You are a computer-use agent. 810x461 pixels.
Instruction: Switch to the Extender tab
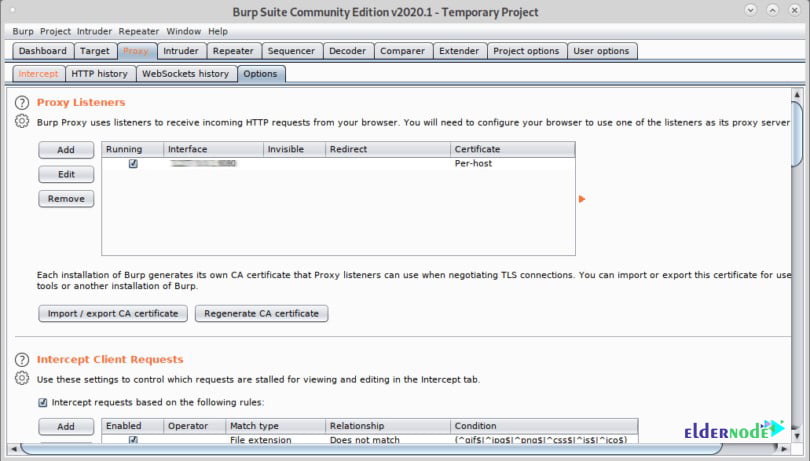[x=459, y=51]
